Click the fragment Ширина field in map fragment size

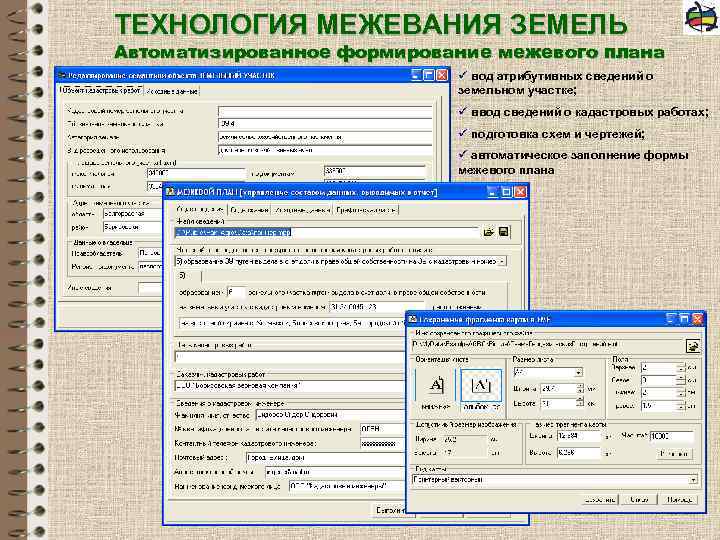tap(578, 436)
